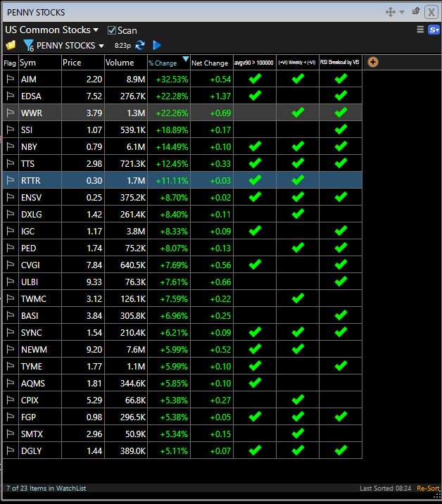The height and width of the screenshot is (504, 442).
Task: Flag the AIM row
Action: pyautogui.click(x=11, y=79)
